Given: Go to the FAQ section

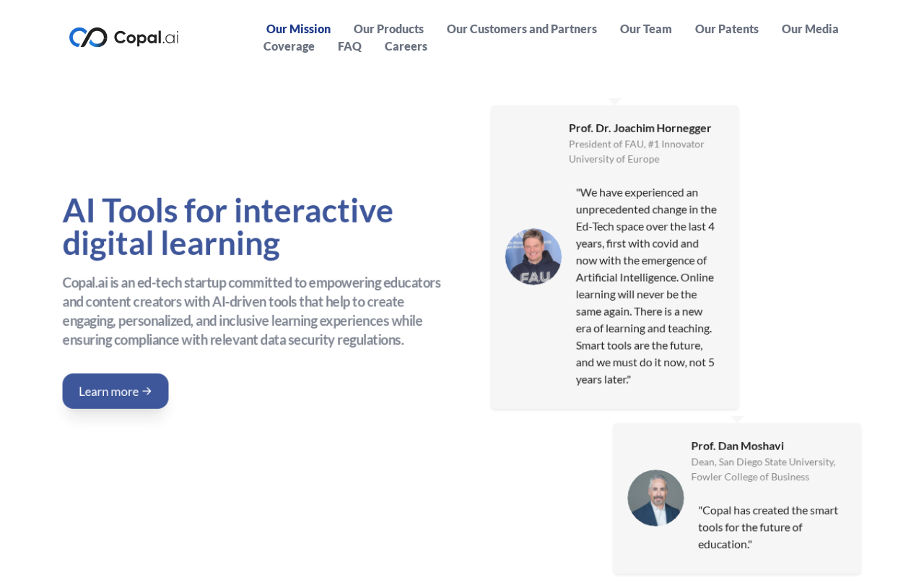Looking at the screenshot, I should 349,46.
